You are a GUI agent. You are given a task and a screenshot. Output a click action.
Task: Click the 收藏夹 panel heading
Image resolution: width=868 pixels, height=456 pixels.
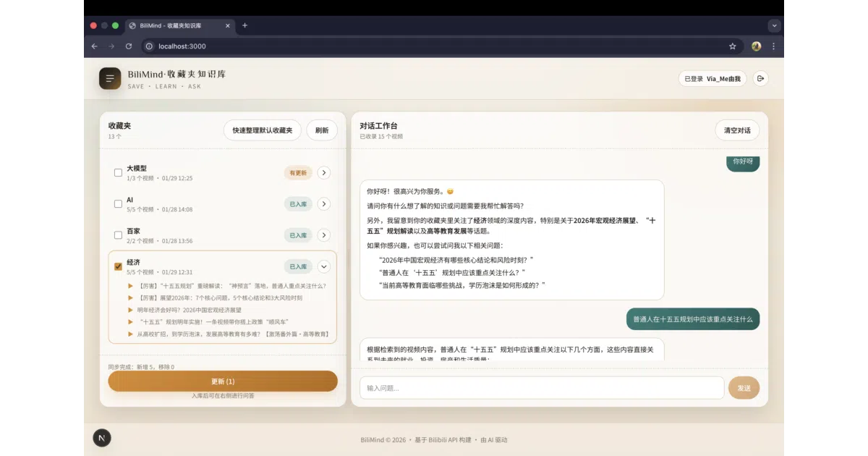[x=120, y=126]
